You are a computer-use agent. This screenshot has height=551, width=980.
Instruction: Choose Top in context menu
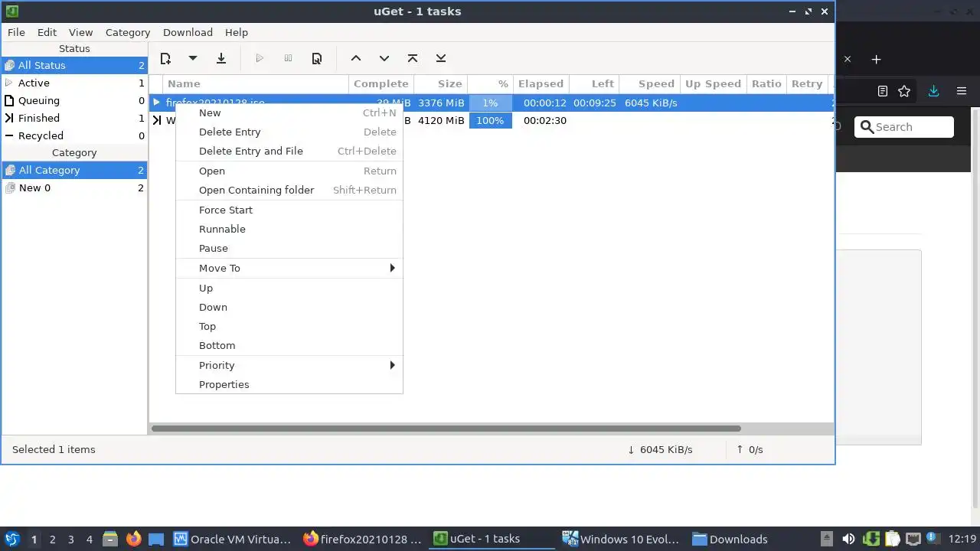(x=289, y=326)
